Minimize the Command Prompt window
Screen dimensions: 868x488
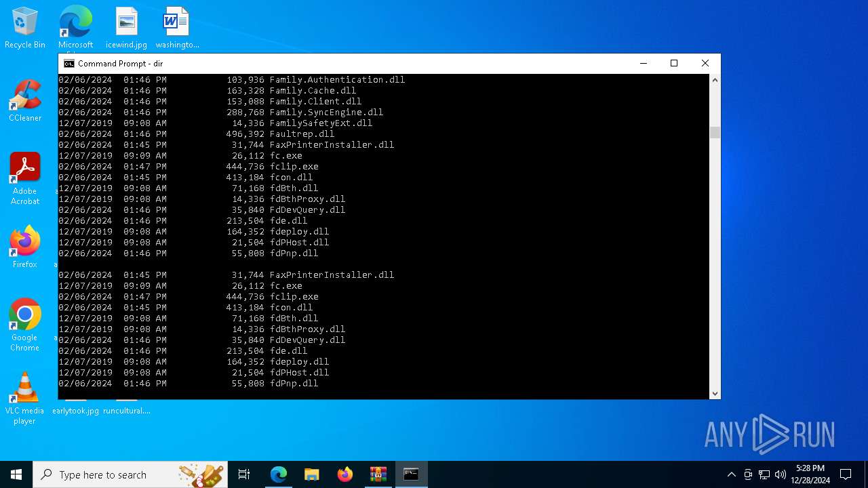(x=643, y=64)
